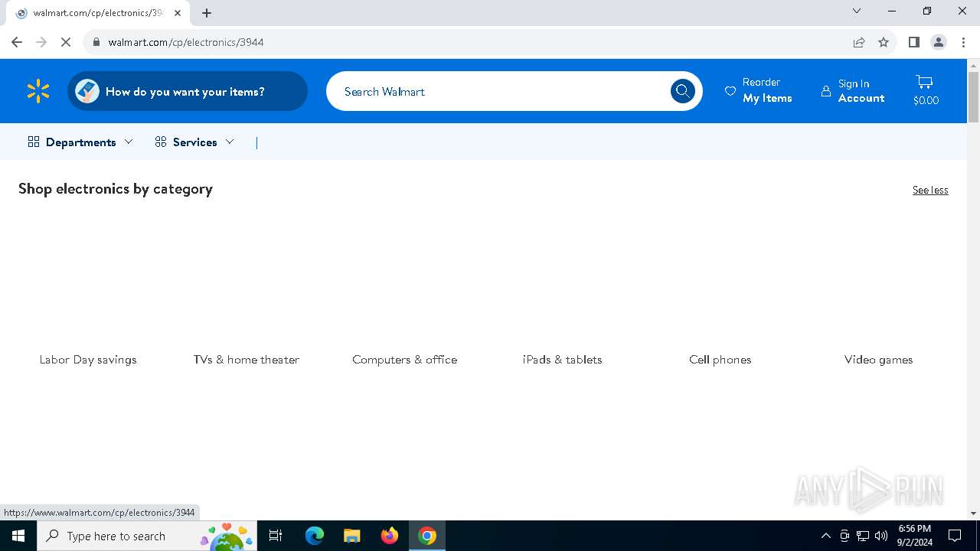Screen dimensions: 980x551
Task: Click the Chrome taskbar icon
Action: coord(427,536)
